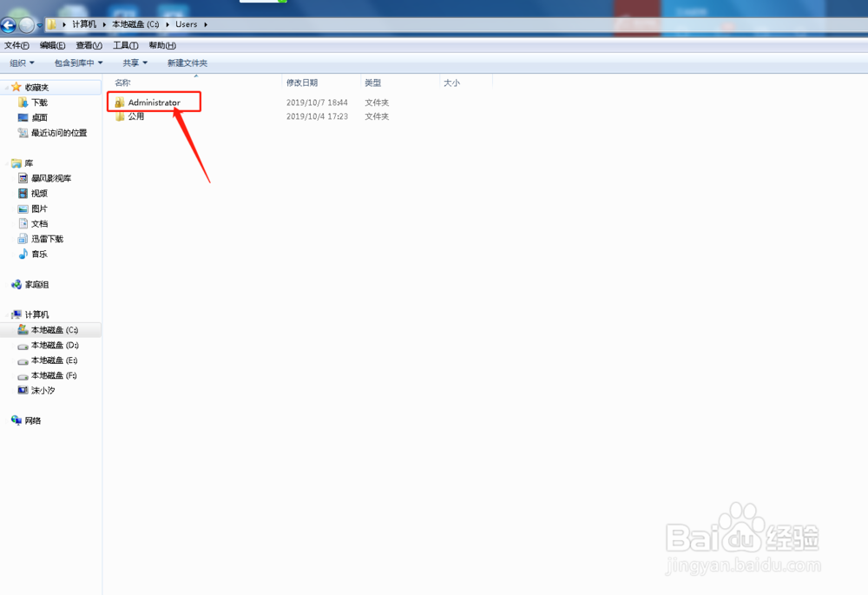The height and width of the screenshot is (595, 868).
Task: Open 下载 in favorites
Action: 40,102
